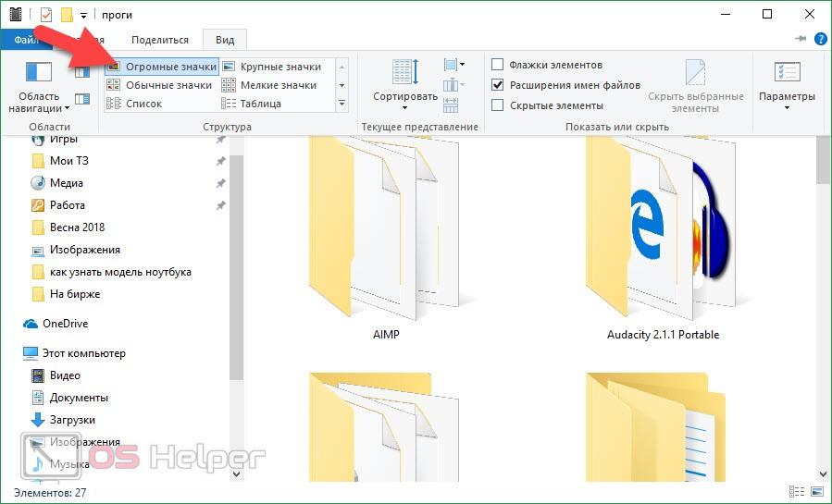Screen dimensions: 832x504
Task: Toggle Скрытые элементы checkbox
Action: coord(498,105)
